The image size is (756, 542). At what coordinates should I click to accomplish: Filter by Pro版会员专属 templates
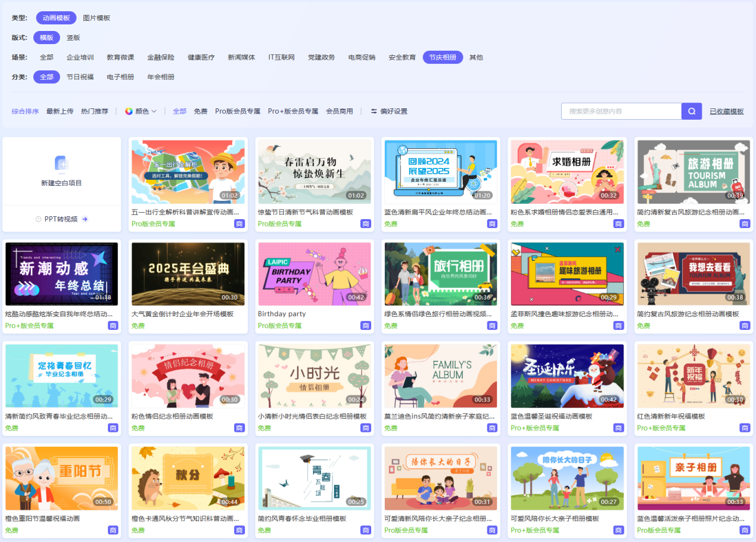tap(238, 111)
